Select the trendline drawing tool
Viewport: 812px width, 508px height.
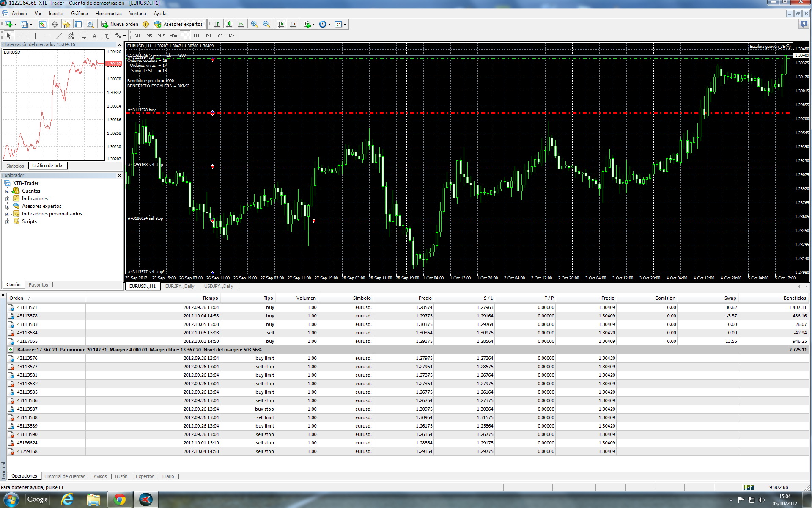[59, 36]
